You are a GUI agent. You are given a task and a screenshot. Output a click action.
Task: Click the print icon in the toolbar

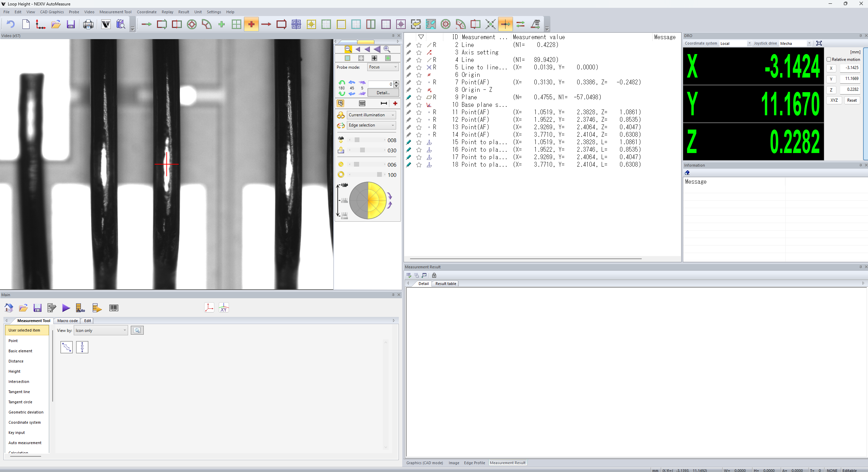[x=88, y=24]
